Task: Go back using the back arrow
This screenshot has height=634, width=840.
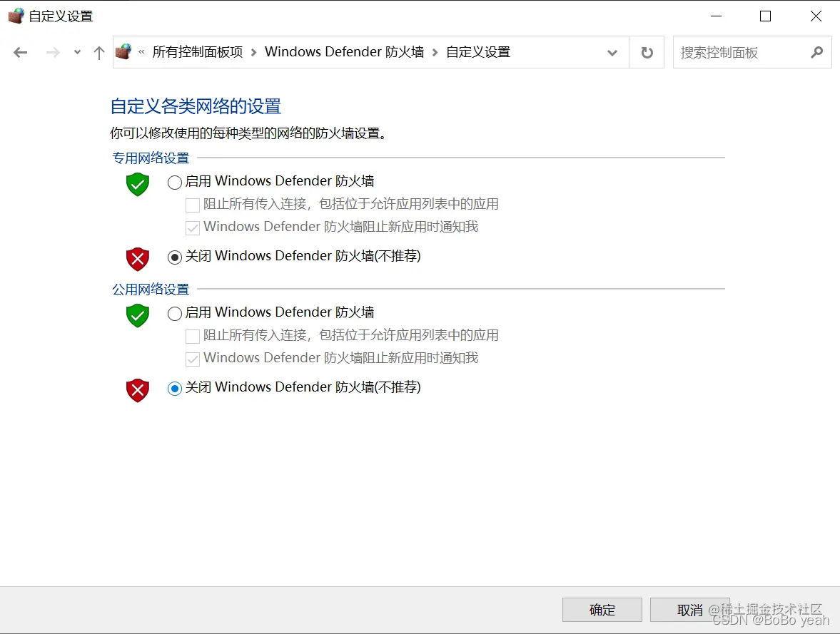Action: [x=21, y=53]
